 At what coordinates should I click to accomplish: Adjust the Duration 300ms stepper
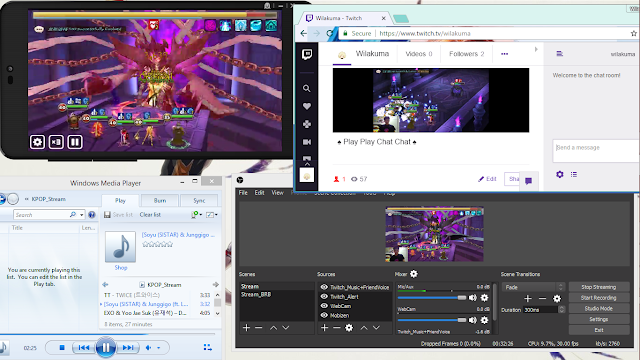562,310
